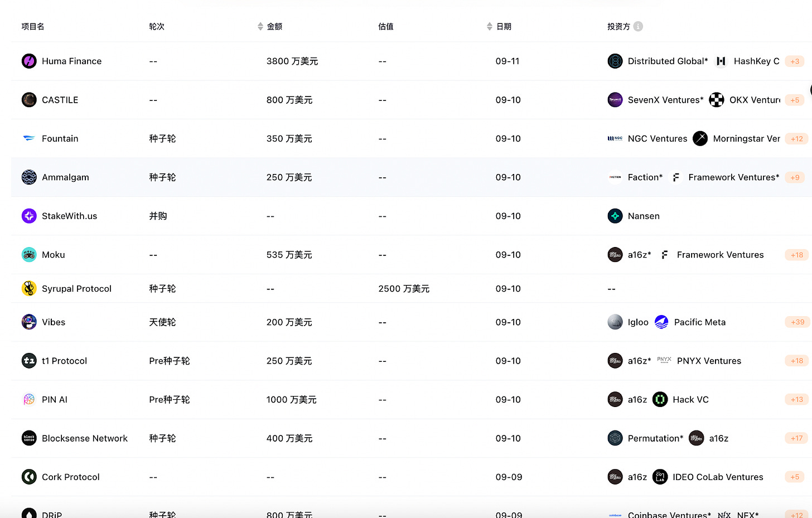This screenshot has height=518, width=812.
Task: Click the StakeWith.us project logo
Action: [x=29, y=216]
